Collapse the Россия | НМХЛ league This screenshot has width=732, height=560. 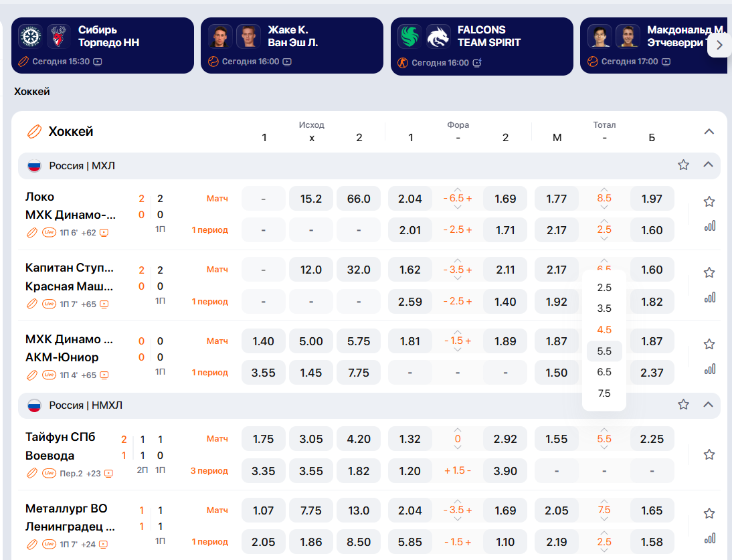(708, 404)
